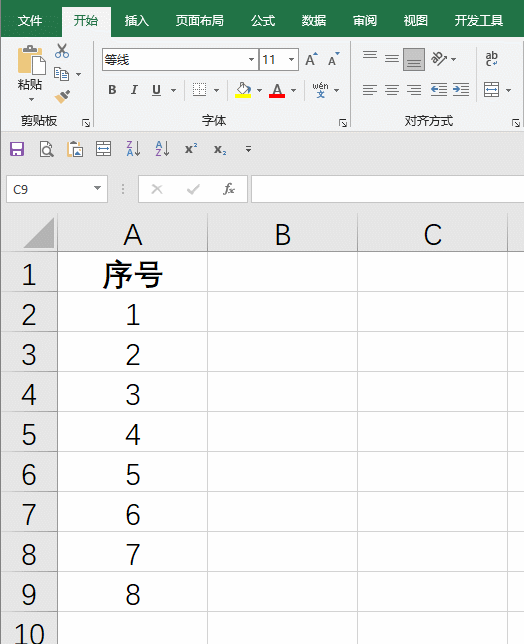
Task: Expand font color dropdown arrow
Action: [293, 90]
